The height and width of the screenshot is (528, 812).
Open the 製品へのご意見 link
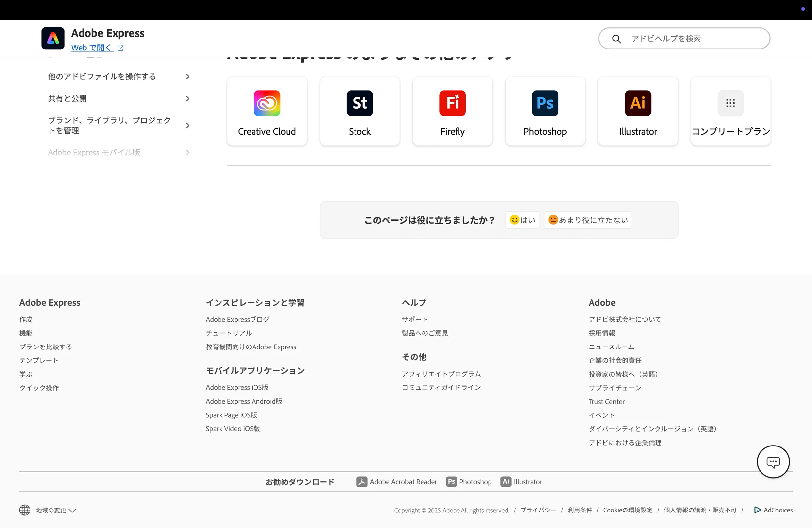(425, 333)
